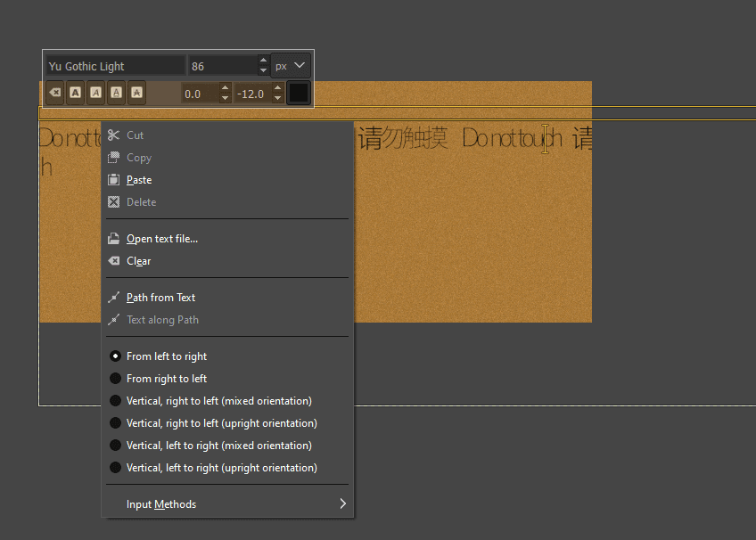Toggle bold text style button

click(75, 93)
